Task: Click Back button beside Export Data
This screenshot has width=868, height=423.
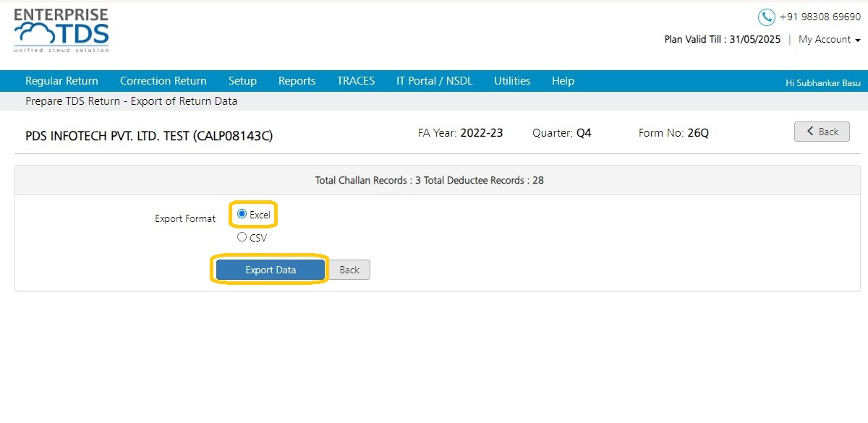Action: [x=349, y=270]
